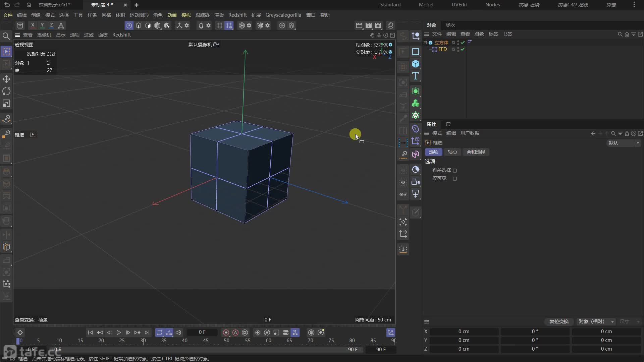Open the Redshift main menu
The height and width of the screenshot is (362, 644).
pos(237,15)
